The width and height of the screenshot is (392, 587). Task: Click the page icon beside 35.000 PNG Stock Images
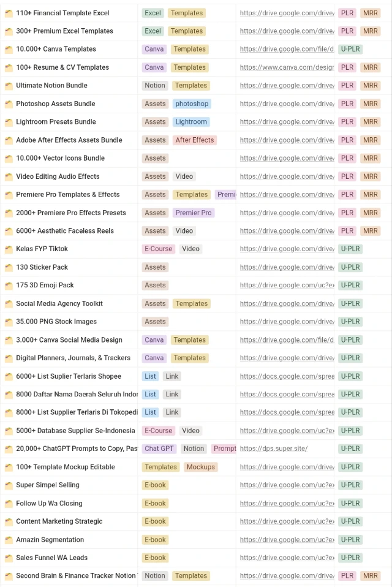point(9,322)
